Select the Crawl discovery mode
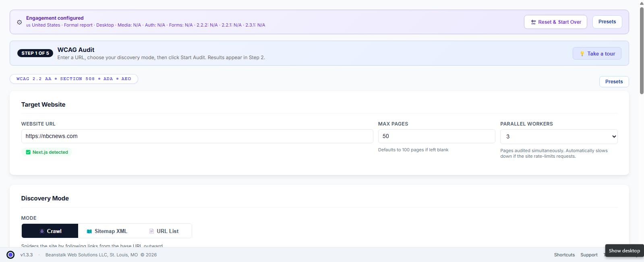This screenshot has width=644, height=262. (x=50, y=231)
